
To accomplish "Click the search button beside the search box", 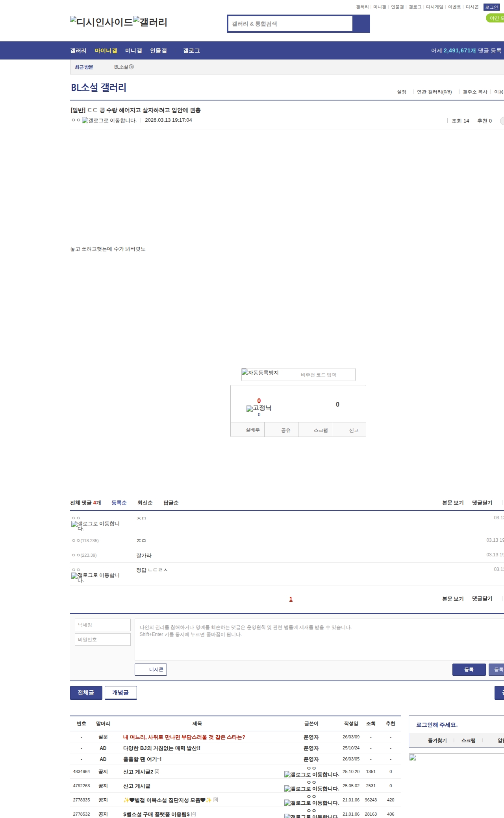I will pos(361,24).
